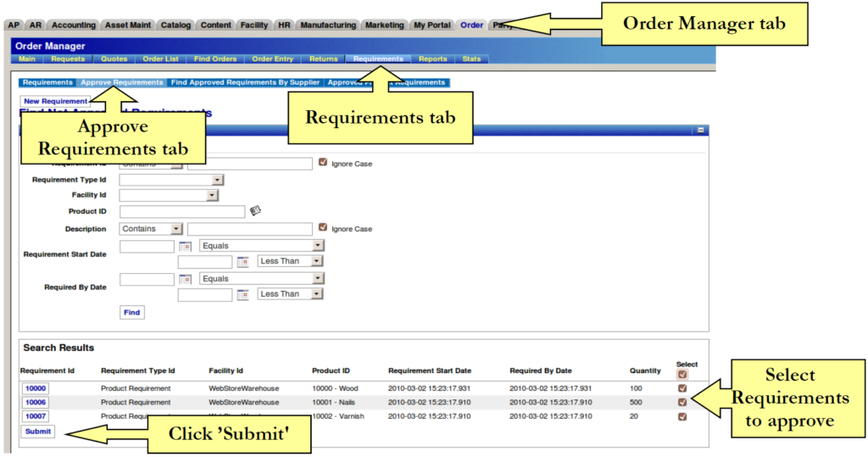
Task: Collapse the search form panel
Action: (700, 131)
